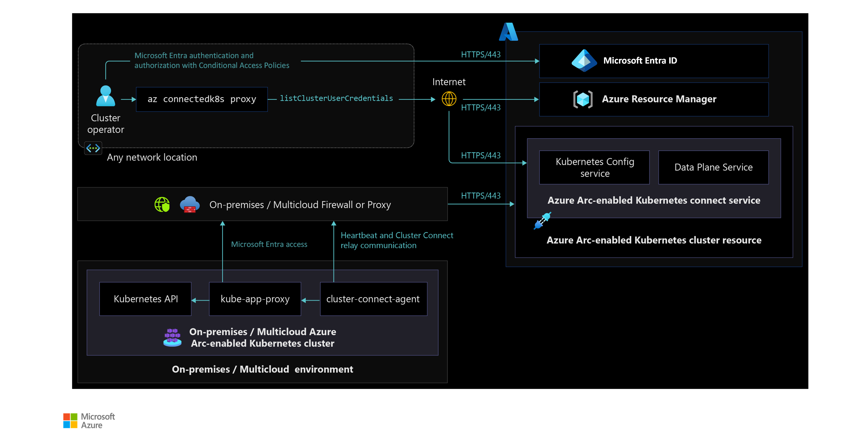Screen dimensions: 868x443
Task: Click the Internet globe icon
Action: click(x=449, y=99)
